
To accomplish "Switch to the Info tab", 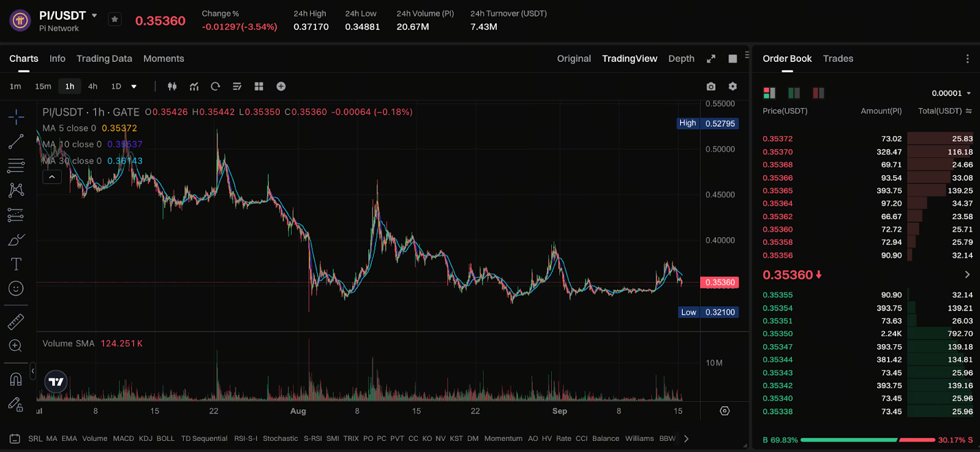I will pyautogui.click(x=58, y=59).
